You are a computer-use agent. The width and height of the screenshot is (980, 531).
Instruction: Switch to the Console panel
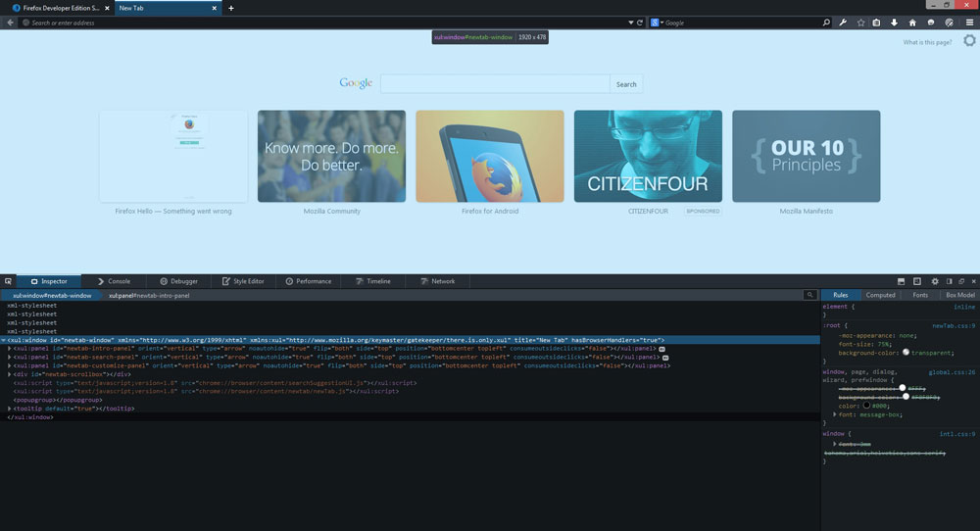point(114,281)
